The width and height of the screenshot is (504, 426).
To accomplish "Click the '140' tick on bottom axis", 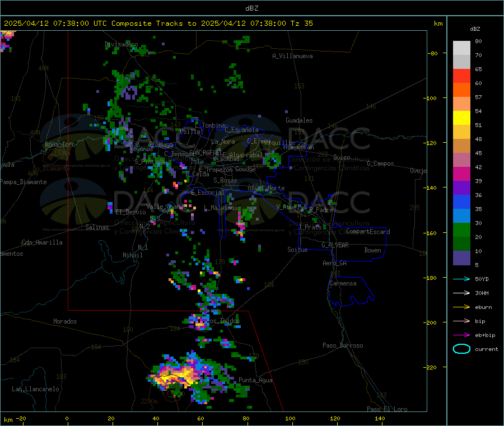I will 379,418.
